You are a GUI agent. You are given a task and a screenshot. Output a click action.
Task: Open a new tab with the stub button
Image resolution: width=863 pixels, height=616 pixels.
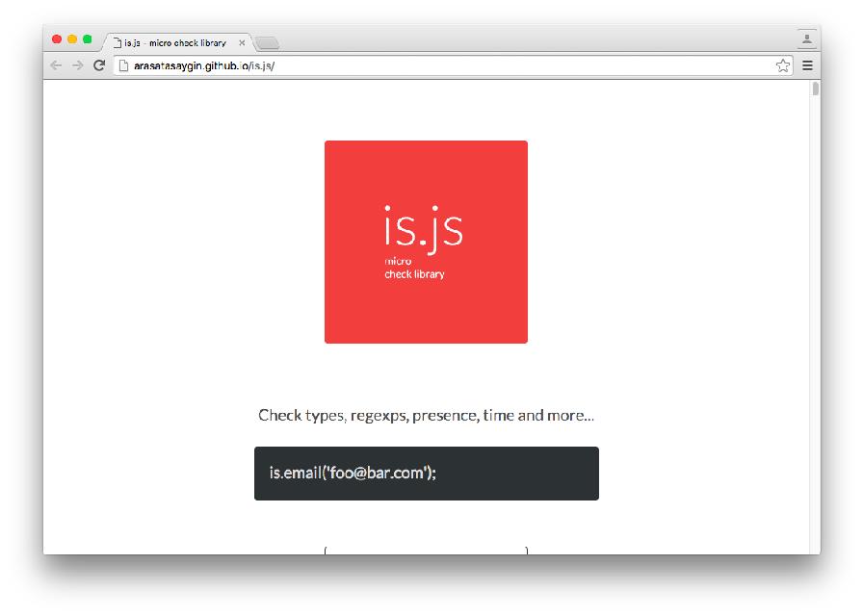(x=267, y=42)
